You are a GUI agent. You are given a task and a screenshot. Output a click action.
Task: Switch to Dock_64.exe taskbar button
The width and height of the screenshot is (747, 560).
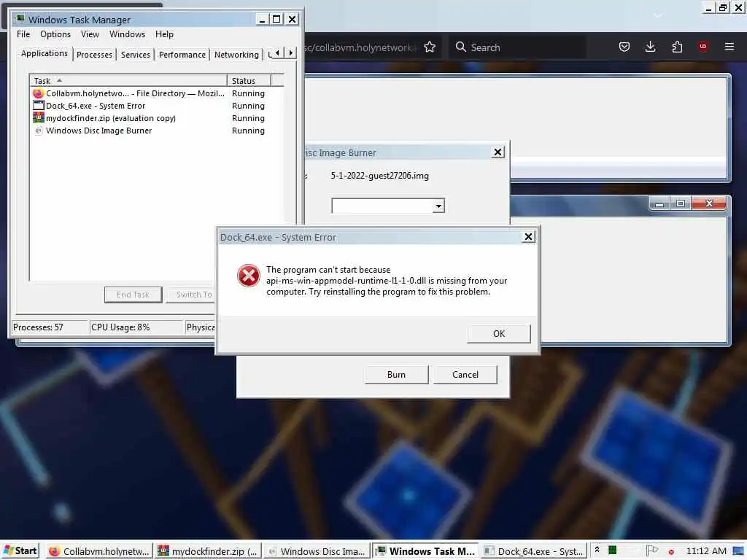coord(534,551)
